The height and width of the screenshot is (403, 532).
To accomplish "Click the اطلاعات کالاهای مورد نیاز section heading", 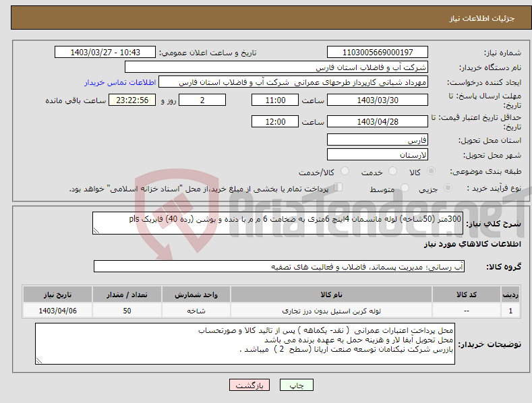I will (x=472, y=244).
